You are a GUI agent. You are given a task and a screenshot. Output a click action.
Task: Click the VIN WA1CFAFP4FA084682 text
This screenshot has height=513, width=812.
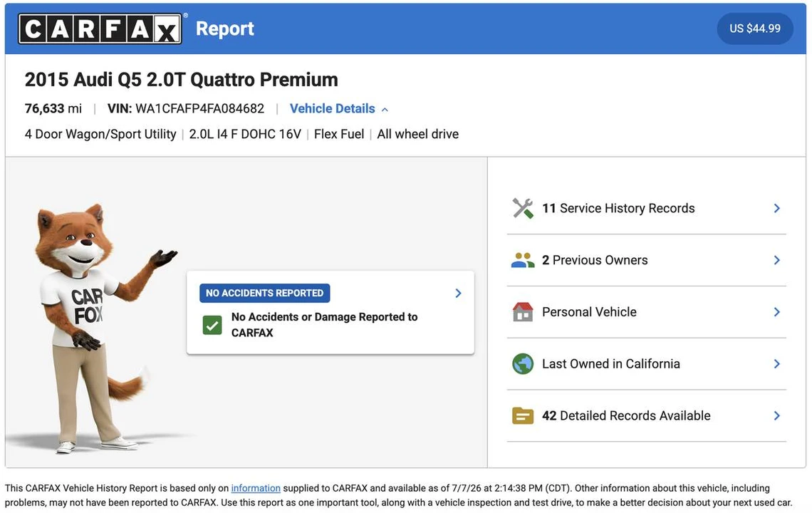tap(186, 108)
